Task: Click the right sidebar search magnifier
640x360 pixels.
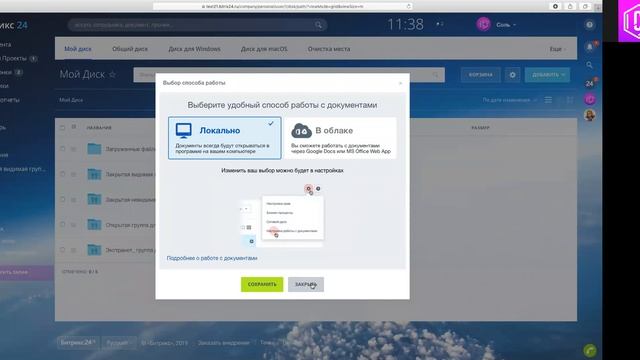Action: click(589, 65)
